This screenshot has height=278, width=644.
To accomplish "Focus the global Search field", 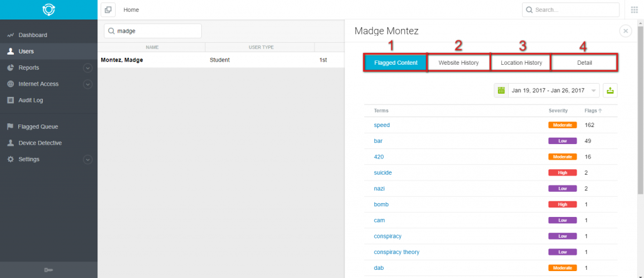I will tap(570, 10).
